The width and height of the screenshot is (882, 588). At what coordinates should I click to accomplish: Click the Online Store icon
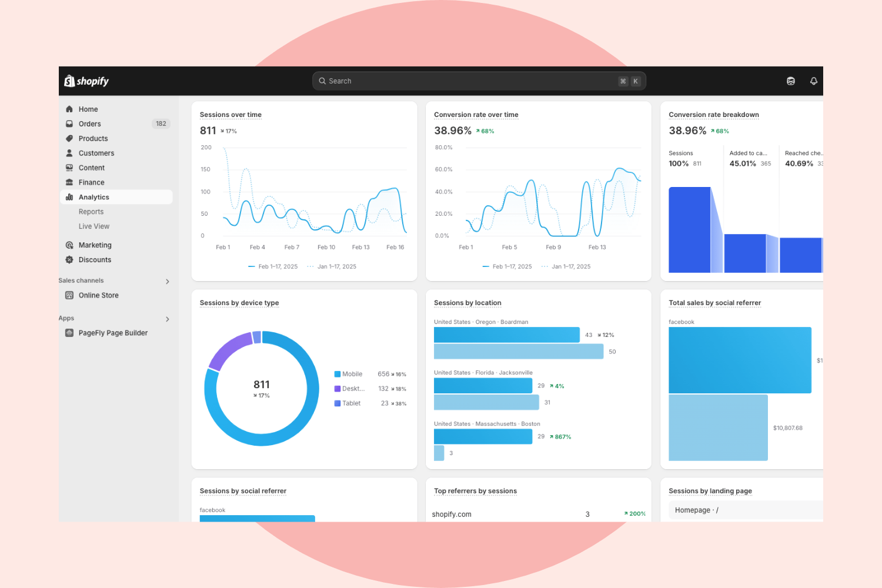coord(69,295)
